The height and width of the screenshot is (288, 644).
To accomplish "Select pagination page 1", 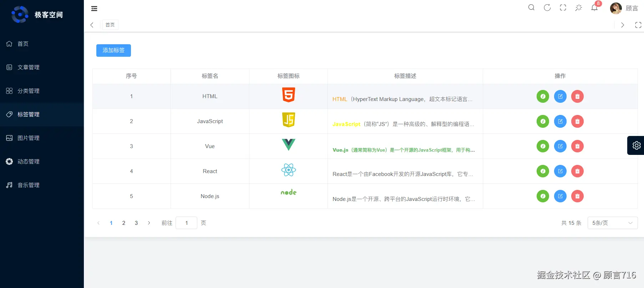I will (111, 223).
